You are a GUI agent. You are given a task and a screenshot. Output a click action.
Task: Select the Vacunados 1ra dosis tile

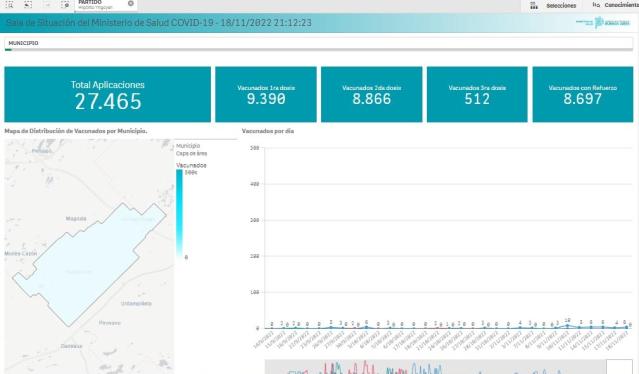click(x=266, y=94)
